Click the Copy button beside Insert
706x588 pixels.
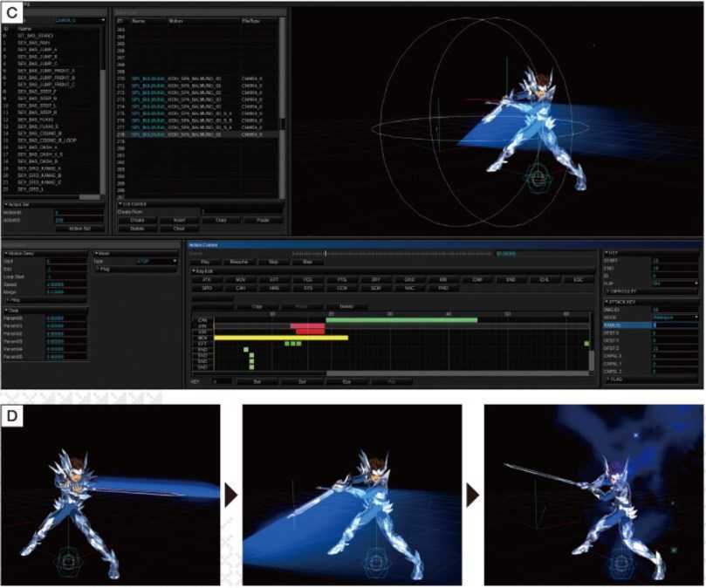pyautogui.click(x=221, y=220)
